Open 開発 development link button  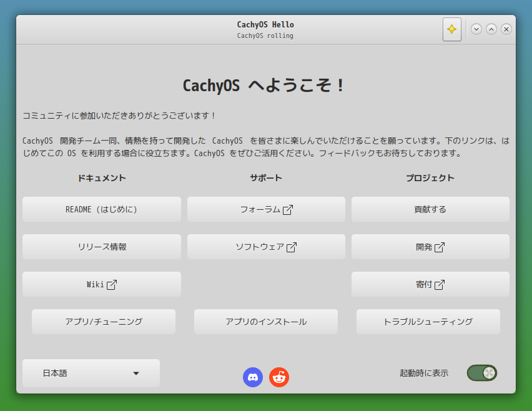click(x=430, y=247)
